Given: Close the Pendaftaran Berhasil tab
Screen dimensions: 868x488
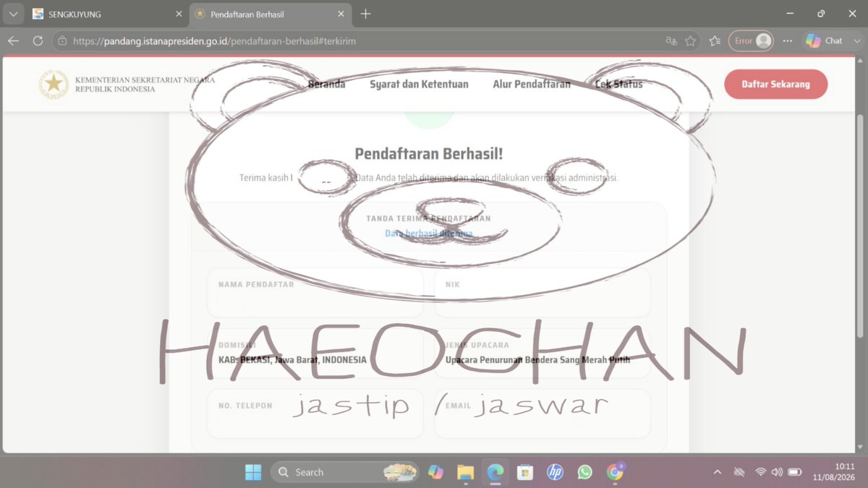Looking at the screenshot, I should tap(342, 14).
